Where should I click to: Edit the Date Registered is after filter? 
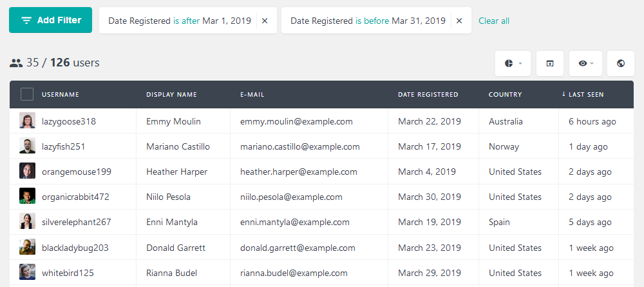[x=180, y=21]
